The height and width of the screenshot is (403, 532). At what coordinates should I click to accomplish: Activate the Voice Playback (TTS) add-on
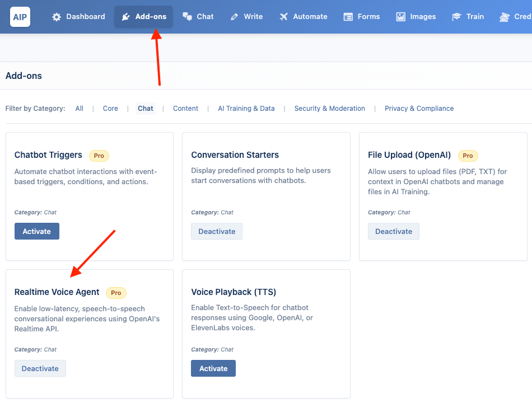point(213,368)
